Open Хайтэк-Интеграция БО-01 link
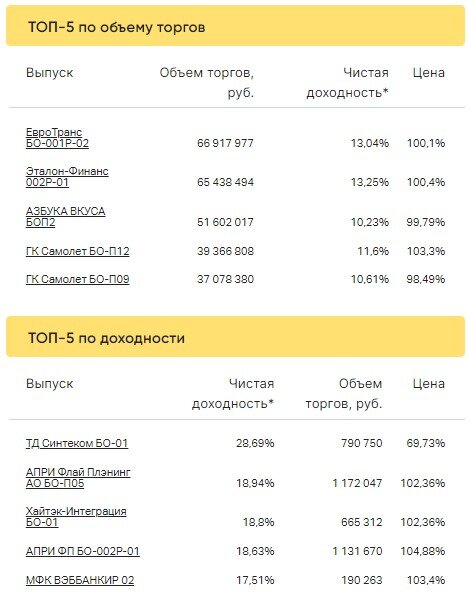The width and height of the screenshot is (468, 597). 76,517
